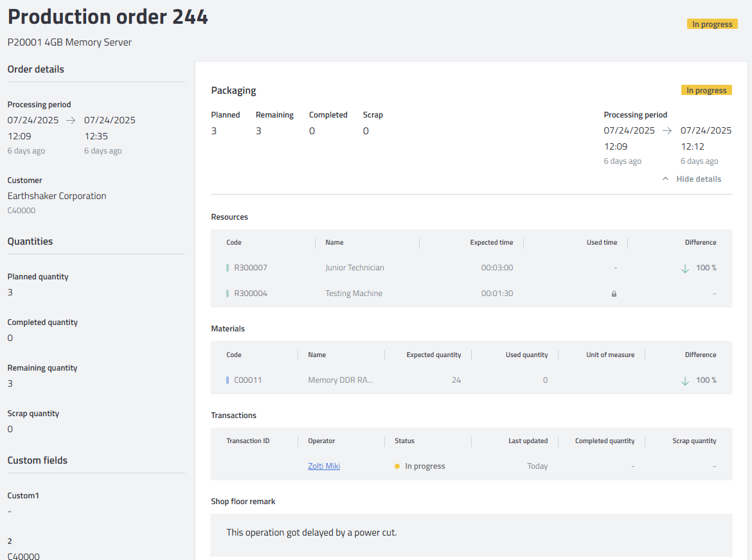Click the yellow in-progress status dot in Transactions

coord(397,466)
